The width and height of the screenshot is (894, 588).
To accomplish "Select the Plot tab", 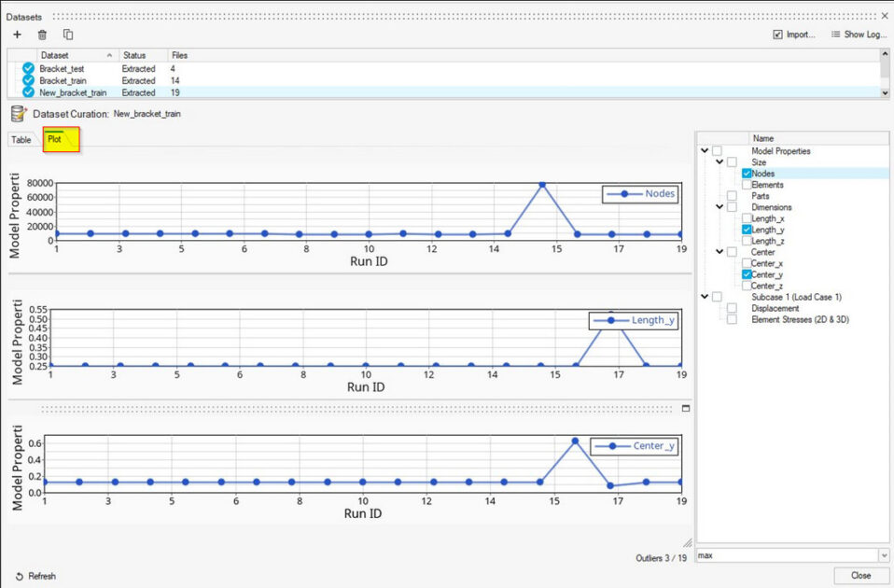I will coord(55,140).
